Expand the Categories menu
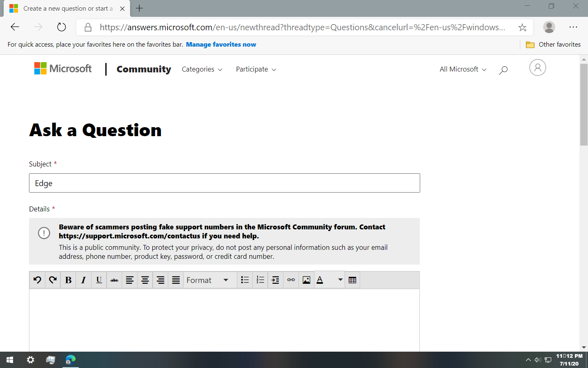Screen dimensions: 588x368 202,70
